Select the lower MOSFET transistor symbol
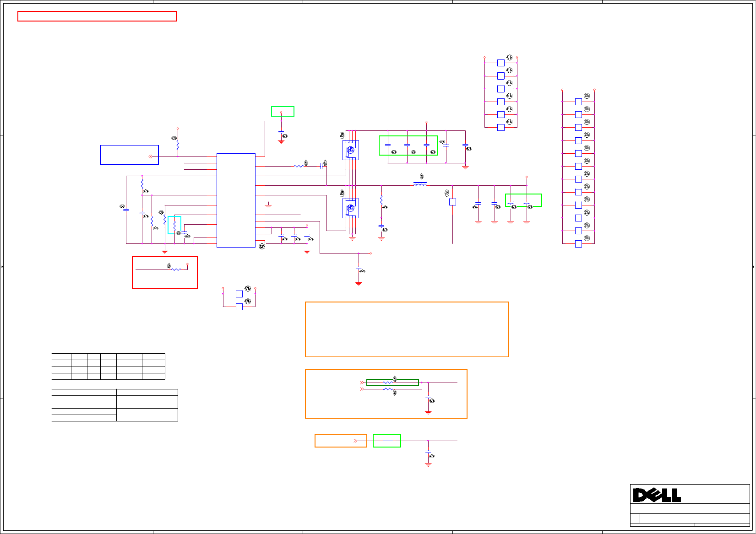756x534 pixels. click(x=351, y=208)
